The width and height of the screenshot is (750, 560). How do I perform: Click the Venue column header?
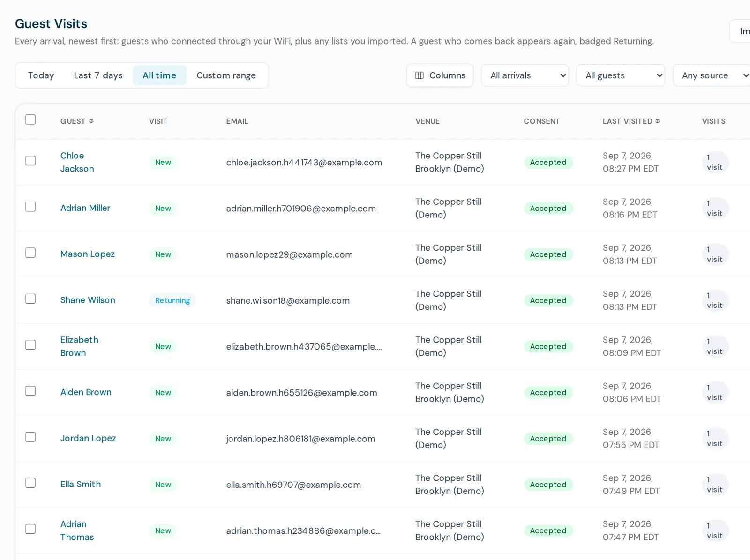[x=427, y=121]
